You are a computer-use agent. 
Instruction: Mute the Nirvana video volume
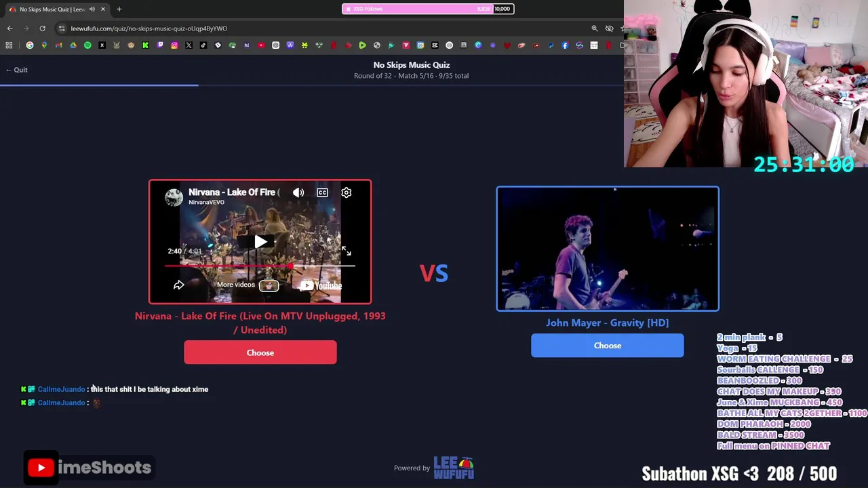click(x=298, y=192)
